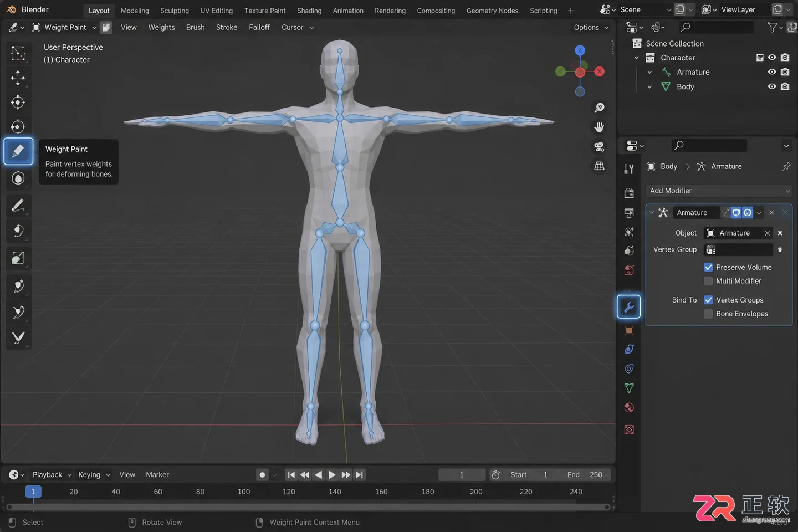Clear the Armature object field
The image size is (798, 532).
tap(768, 233)
